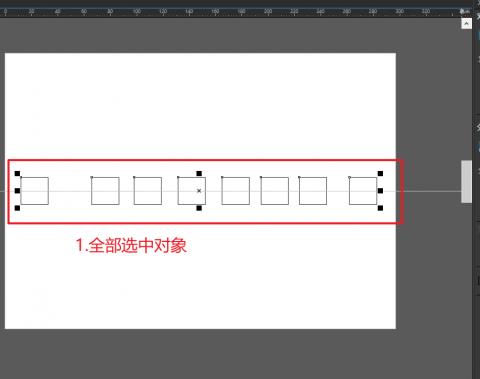Click the bottom-center black selection handle
Image resolution: width=480 pixels, height=379 pixels.
199,208
